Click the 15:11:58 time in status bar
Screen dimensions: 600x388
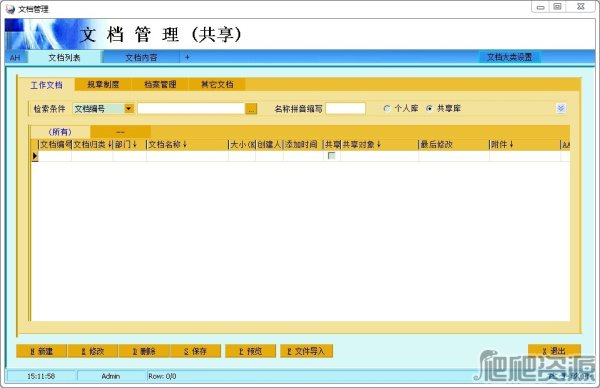point(41,377)
